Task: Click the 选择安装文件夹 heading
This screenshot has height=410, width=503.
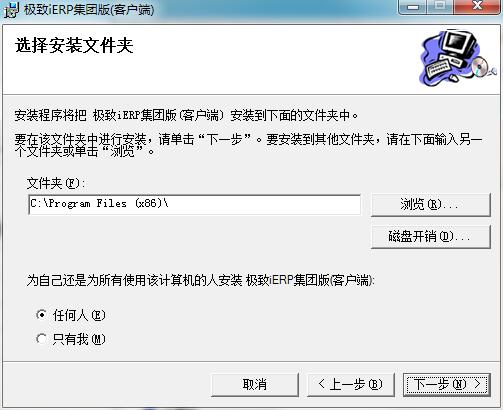Action: 74,45
